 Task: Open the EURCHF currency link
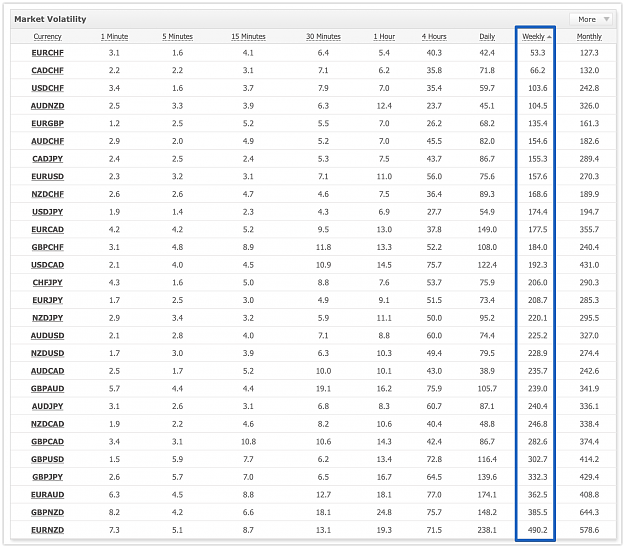[x=47, y=53]
